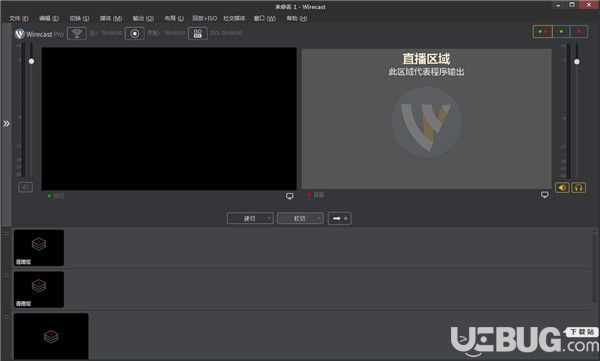The height and width of the screenshot is (361, 600).
Task: Click the green-dot 预览 label
Action: point(56,196)
